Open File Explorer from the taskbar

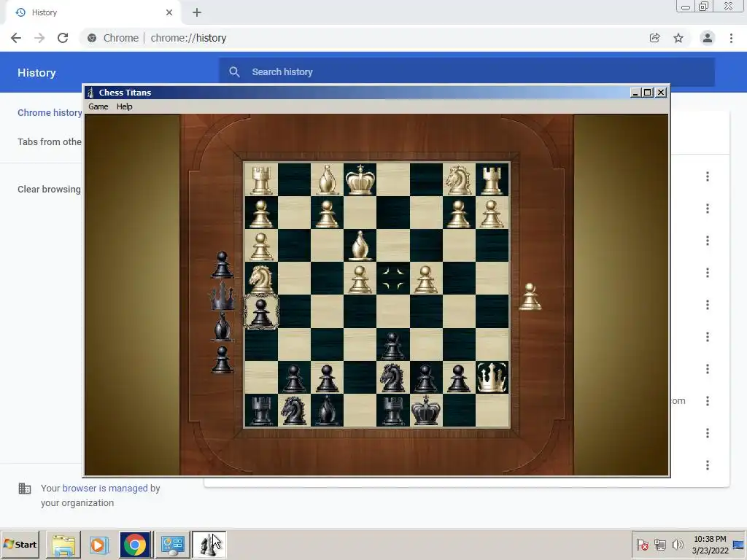point(63,545)
